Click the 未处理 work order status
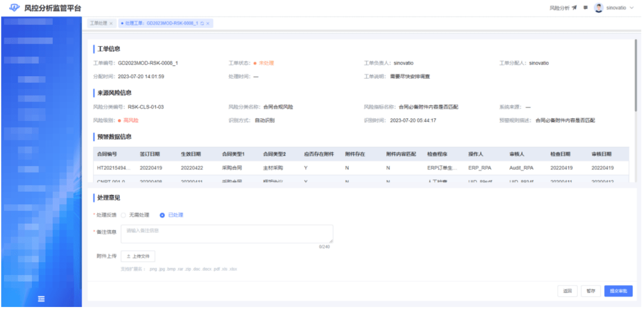The width and height of the screenshot is (644, 309). [263, 63]
